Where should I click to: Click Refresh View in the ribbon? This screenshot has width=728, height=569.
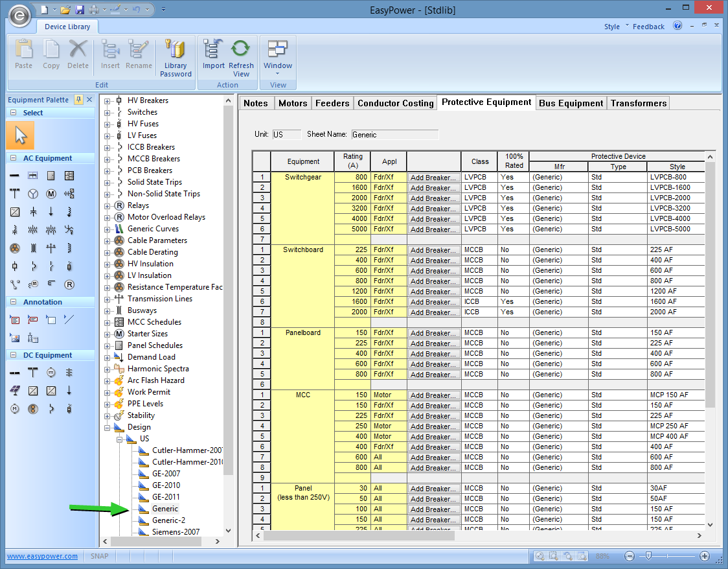241,58
